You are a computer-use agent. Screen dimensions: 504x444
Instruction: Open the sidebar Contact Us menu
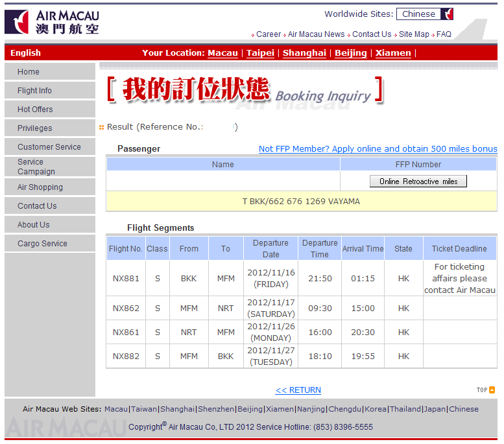point(50,205)
